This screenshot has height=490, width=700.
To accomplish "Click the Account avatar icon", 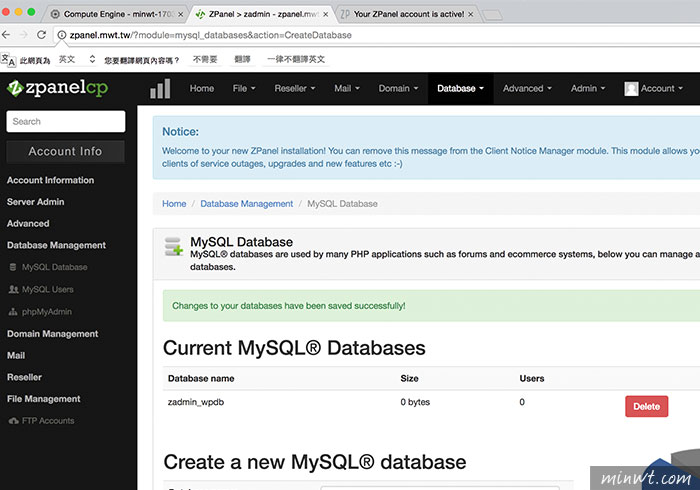I will coord(631,88).
